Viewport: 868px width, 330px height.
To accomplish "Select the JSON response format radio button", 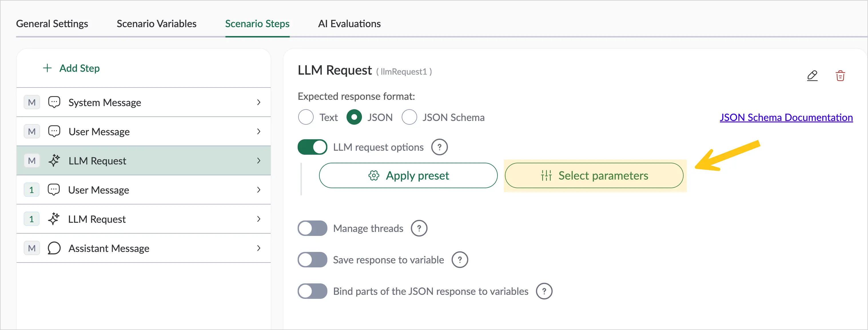I will coord(354,117).
